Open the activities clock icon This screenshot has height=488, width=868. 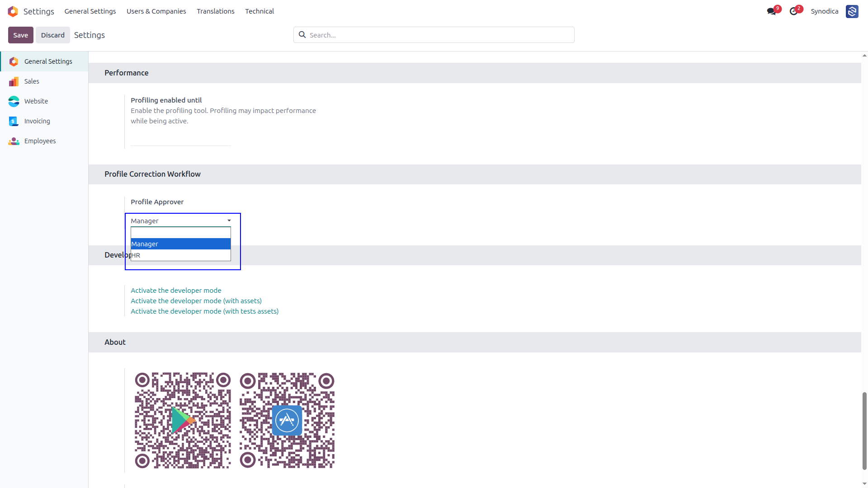click(x=793, y=11)
